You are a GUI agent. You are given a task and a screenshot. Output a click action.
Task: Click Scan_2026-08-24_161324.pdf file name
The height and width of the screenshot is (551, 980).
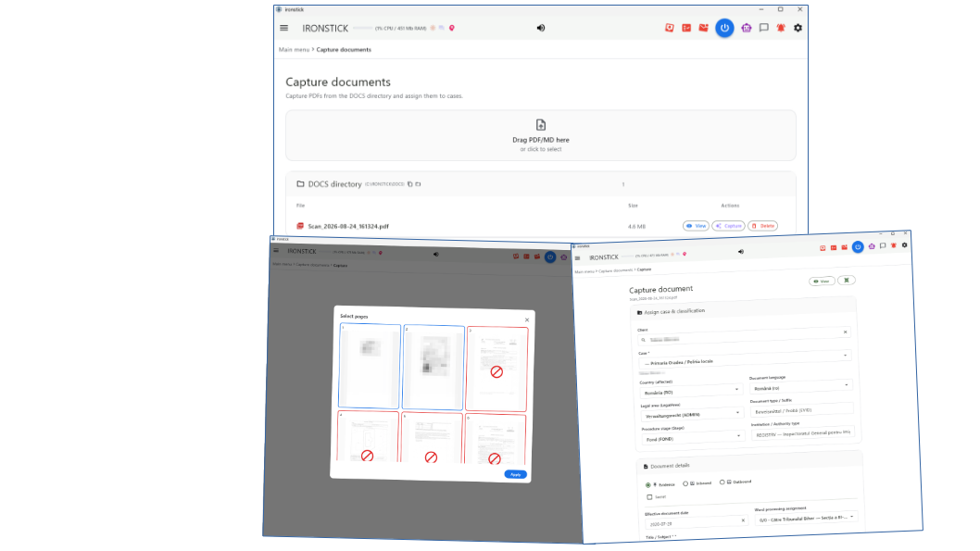[348, 226]
